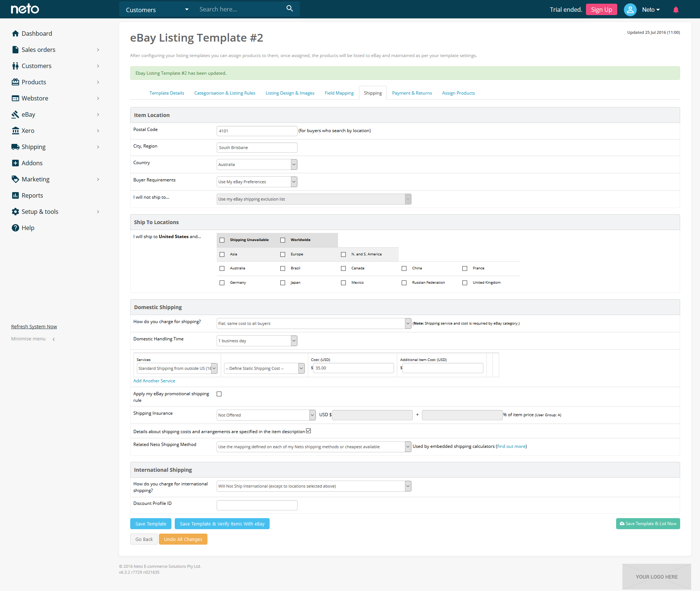Tick the Canada checkbox

tap(343, 269)
